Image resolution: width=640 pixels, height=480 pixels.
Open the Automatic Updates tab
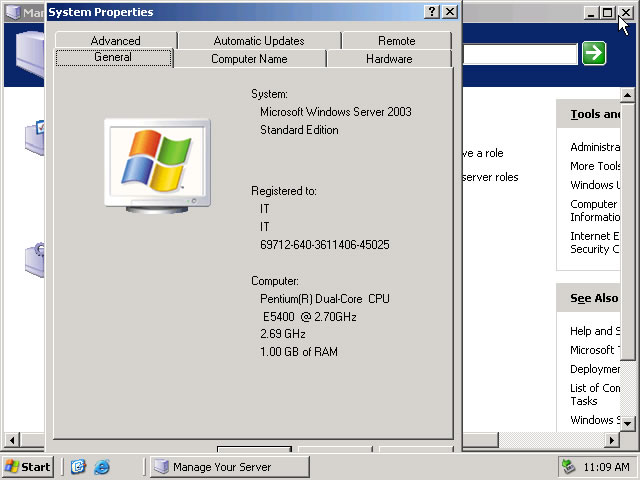(x=259, y=41)
